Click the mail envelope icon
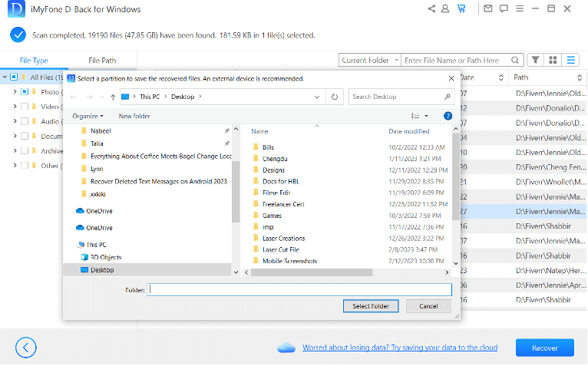588x366 pixels. click(488, 8)
